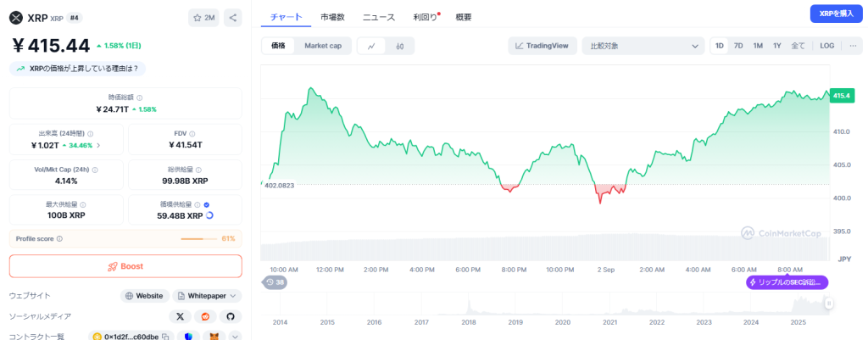Click the 415.4 current price label
Viewport: 868px width, 340px height.
tap(842, 96)
